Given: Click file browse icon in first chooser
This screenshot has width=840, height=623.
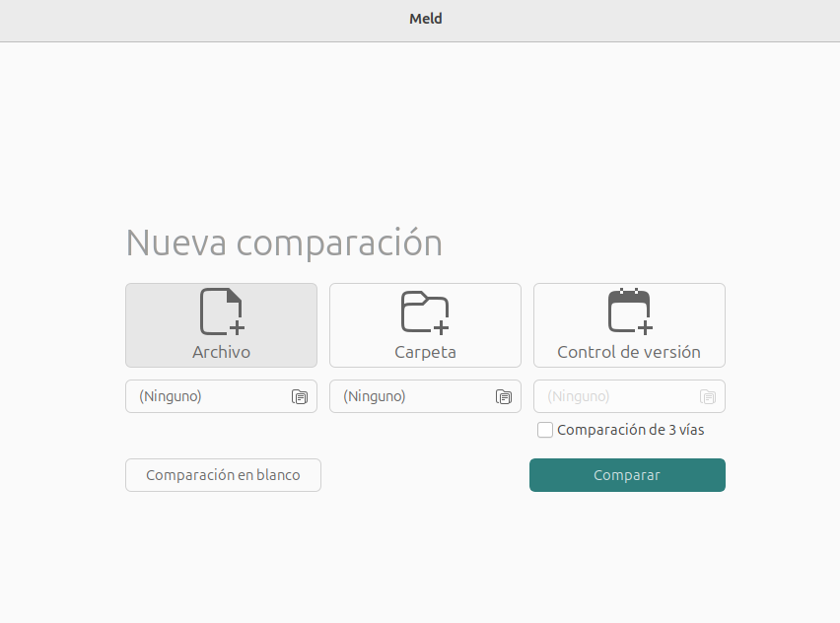Looking at the screenshot, I should coord(300,397).
